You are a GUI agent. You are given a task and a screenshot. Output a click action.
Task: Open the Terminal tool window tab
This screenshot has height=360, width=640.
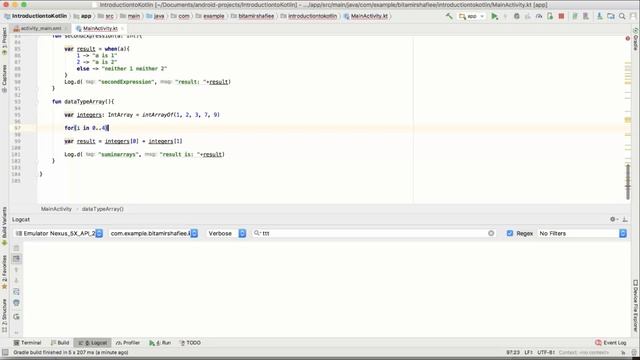tap(27, 343)
